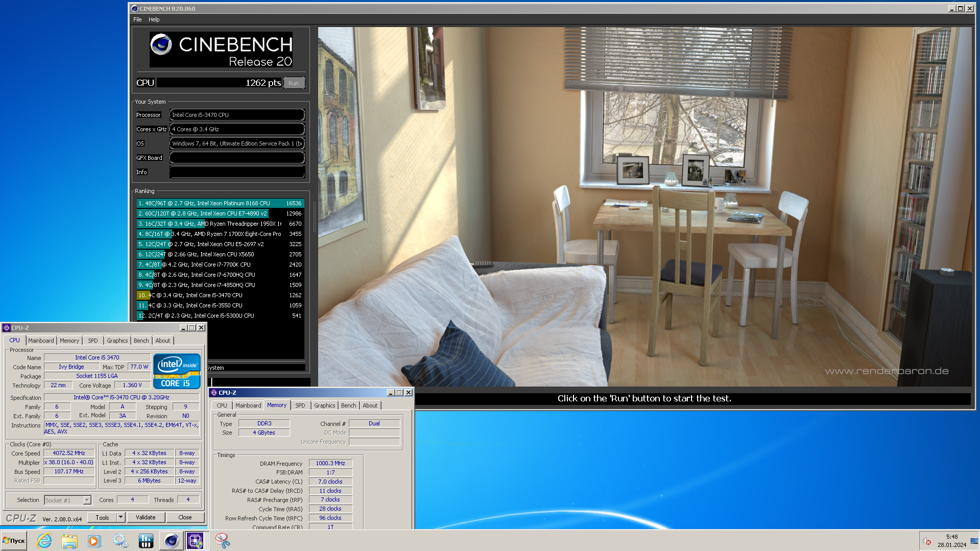980x551 pixels.
Task: Click the Channel # value Dual
Action: pos(374,423)
